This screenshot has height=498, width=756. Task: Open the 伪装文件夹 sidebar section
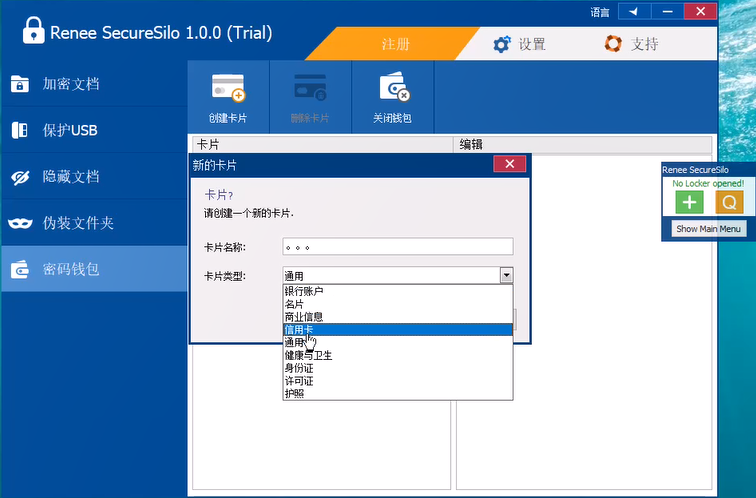[x=94, y=223]
